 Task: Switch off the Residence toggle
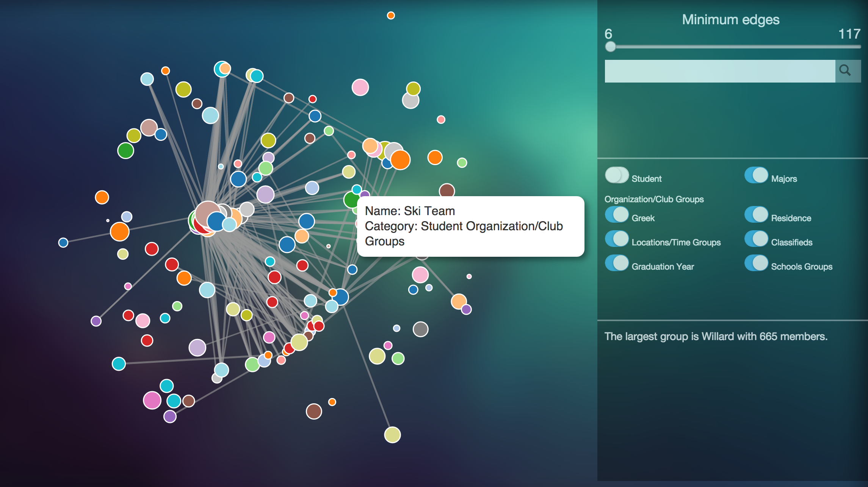click(756, 215)
